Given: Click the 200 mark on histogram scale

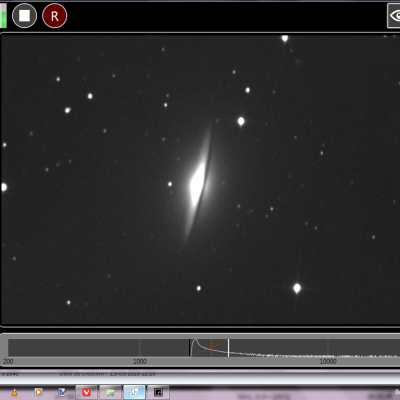Looking at the screenshot, I should 8,361.
